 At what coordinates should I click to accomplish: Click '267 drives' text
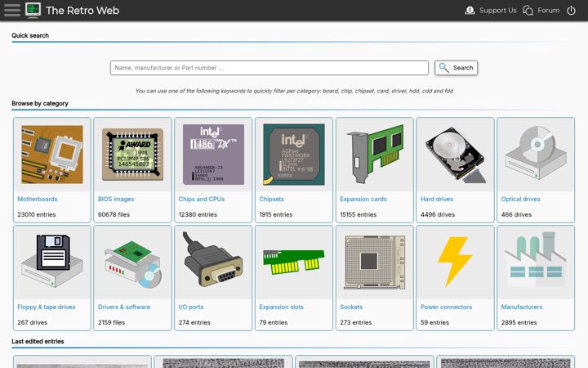coord(32,322)
